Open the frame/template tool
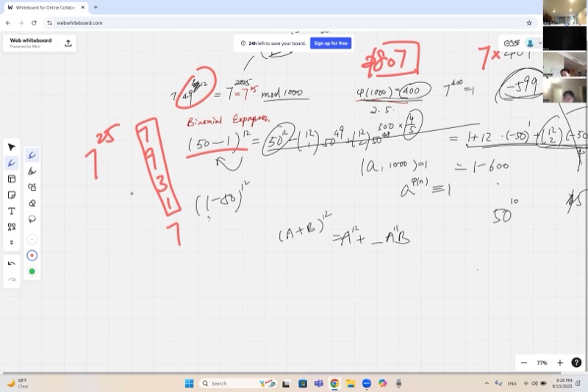The image size is (588, 392). (x=11, y=179)
